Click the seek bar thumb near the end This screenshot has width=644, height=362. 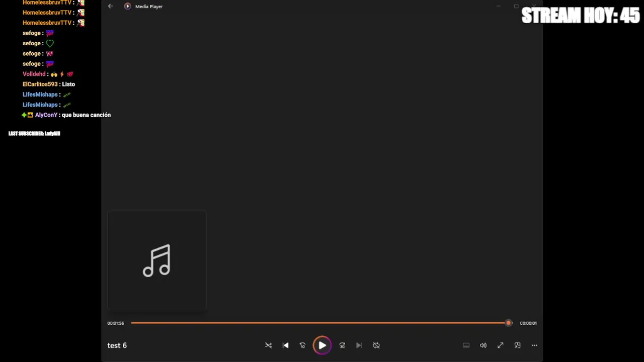pyautogui.click(x=508, y=323)
